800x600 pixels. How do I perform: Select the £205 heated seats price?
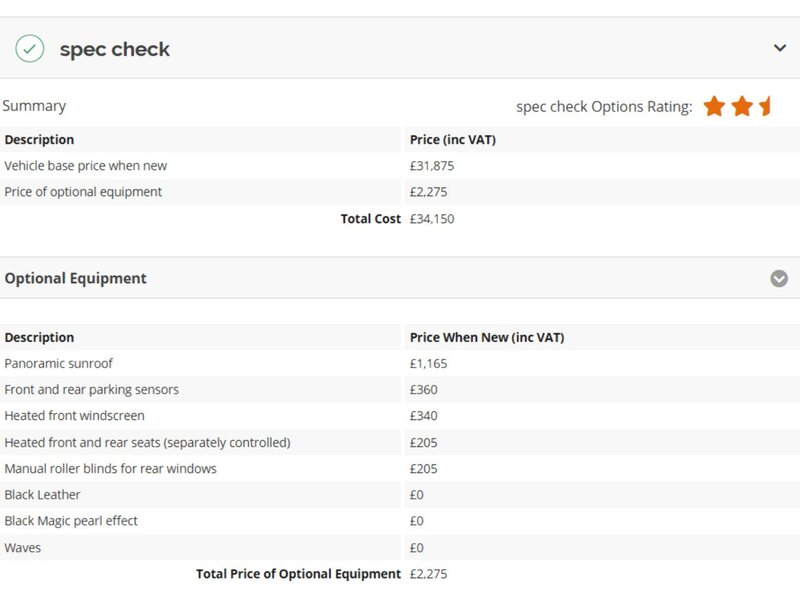pos(423,442)
